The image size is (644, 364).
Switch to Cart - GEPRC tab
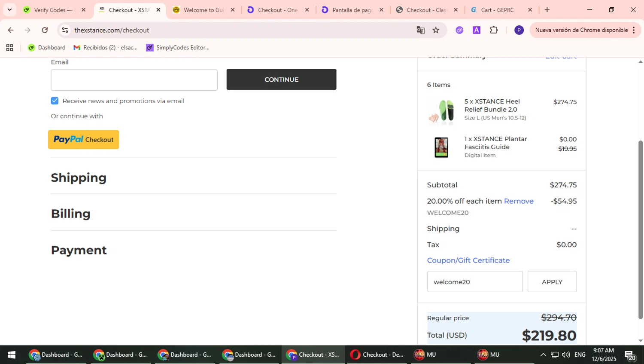(x=501, y=10)
